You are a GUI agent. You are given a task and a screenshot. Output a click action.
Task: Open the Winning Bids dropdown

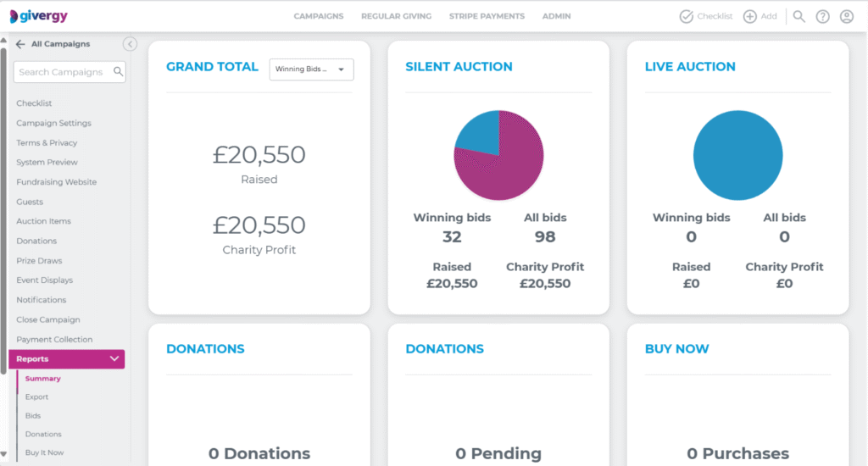311,69
